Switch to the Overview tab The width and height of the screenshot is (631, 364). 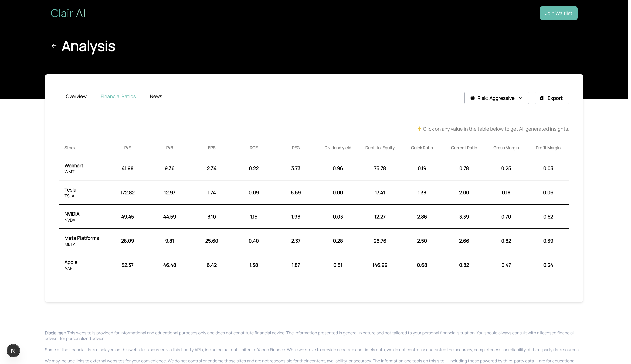76,97
